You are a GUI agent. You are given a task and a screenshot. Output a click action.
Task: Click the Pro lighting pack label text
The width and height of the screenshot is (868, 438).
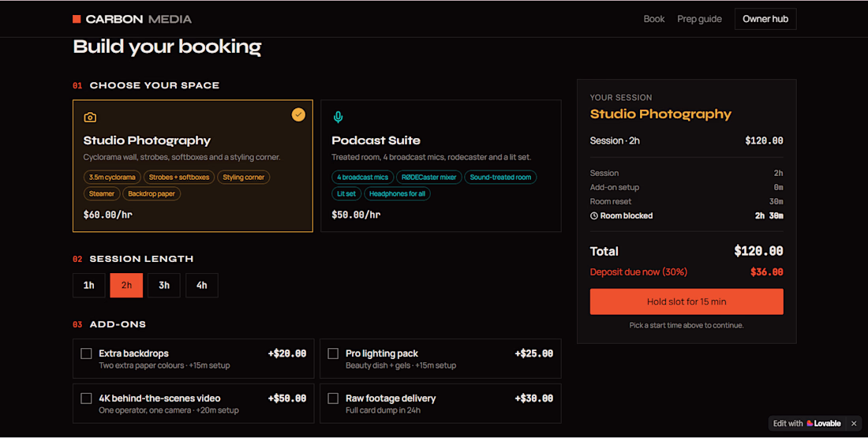pos(382,354)
